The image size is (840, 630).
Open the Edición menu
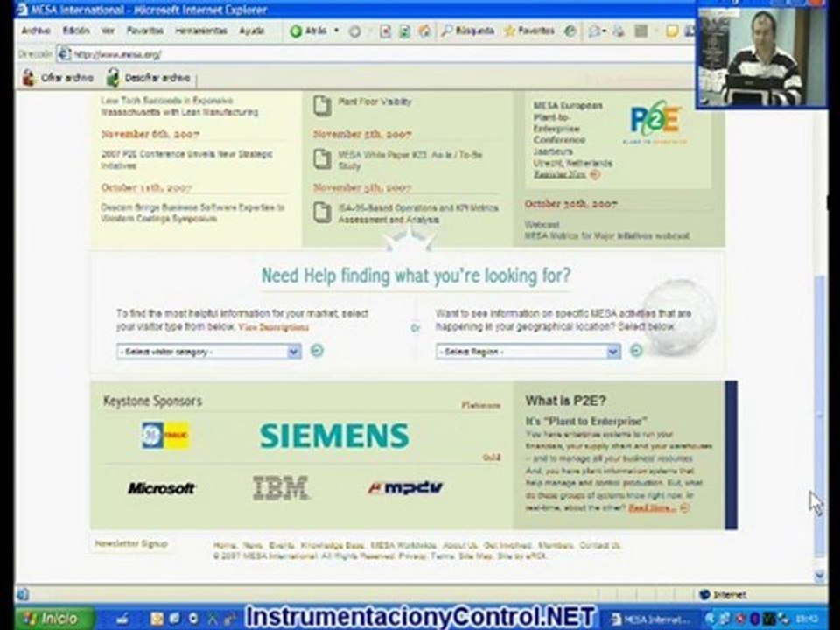click(x=76, y=31)
